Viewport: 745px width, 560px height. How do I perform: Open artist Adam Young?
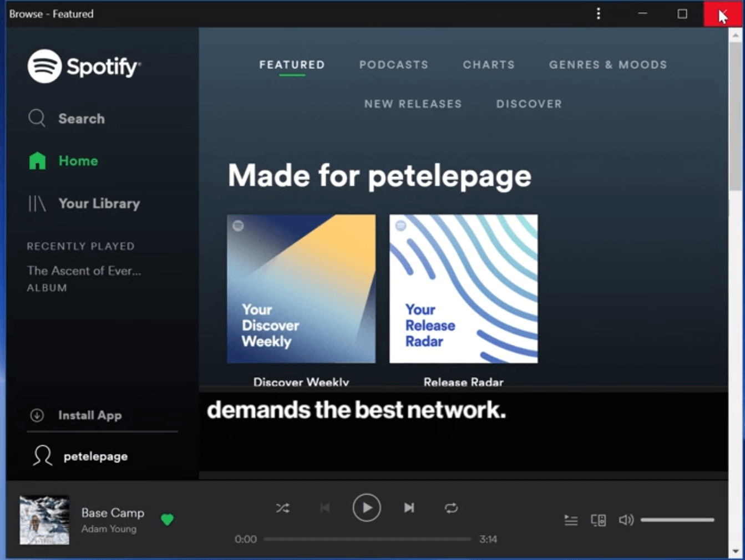(x=109, y=529)
